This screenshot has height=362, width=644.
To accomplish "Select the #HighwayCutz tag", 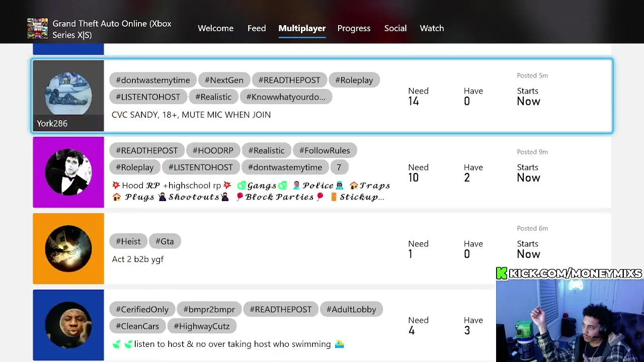I will [x=202, y=326].
